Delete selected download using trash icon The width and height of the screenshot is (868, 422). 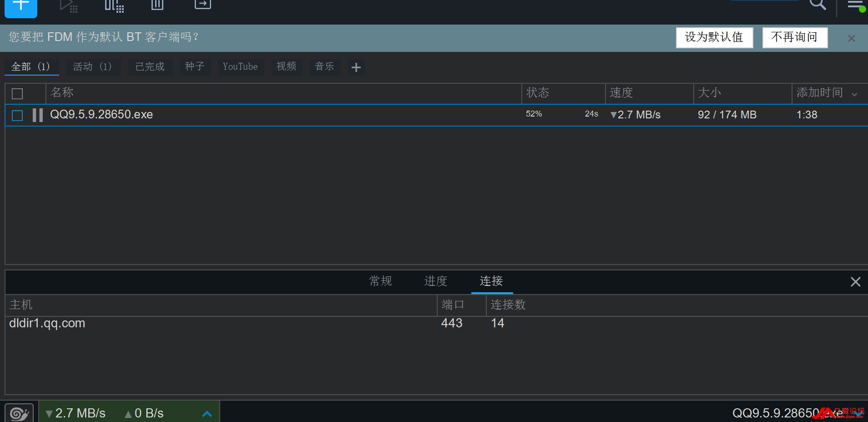coord(157,5)
